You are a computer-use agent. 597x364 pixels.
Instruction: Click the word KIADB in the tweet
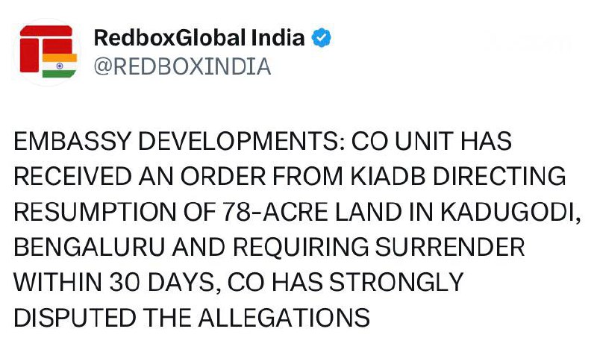(x=387, y=176)
